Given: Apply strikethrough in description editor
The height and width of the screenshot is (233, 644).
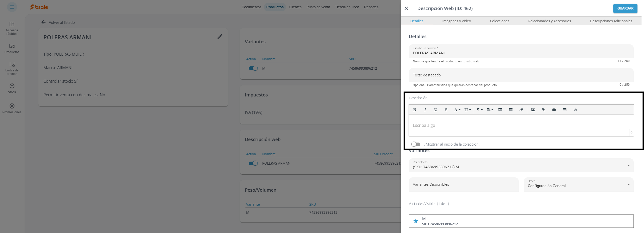Looking at the screenshot, I should pos(446,110).
